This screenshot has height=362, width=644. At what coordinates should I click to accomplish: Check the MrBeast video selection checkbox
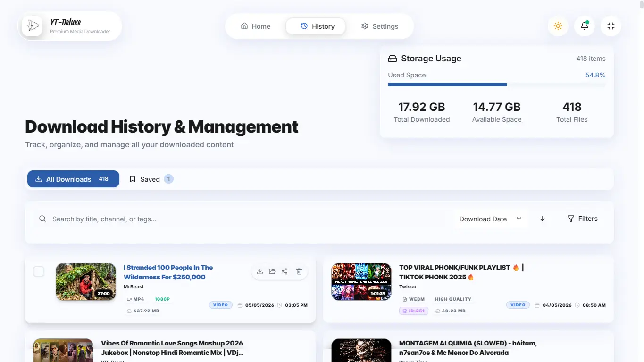pos(39,271)
